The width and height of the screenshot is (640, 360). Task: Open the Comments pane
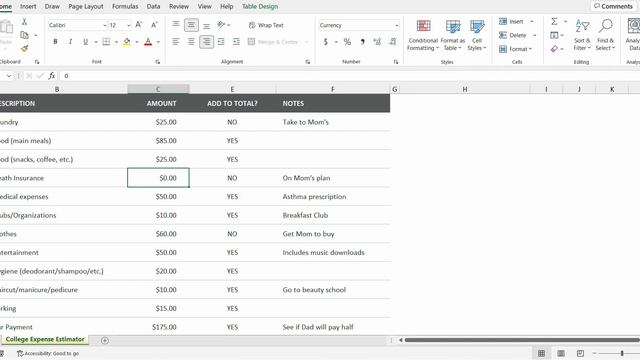tap(613, 7)
